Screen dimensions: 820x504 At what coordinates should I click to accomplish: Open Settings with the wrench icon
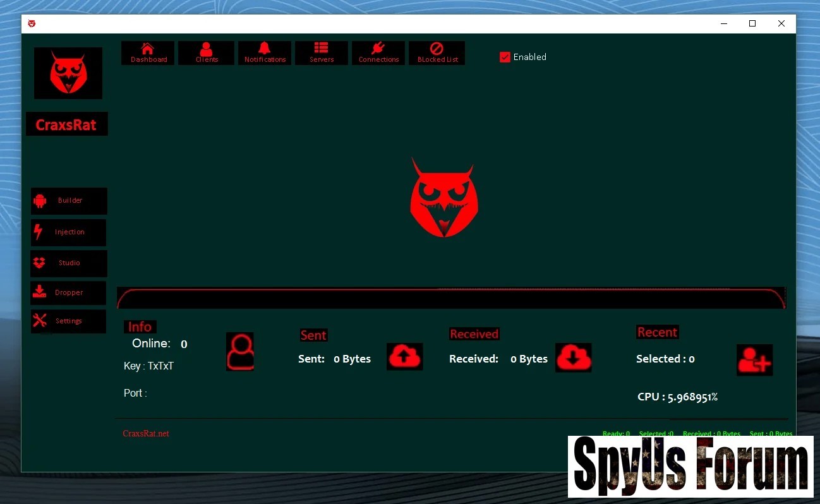point(68,321)
